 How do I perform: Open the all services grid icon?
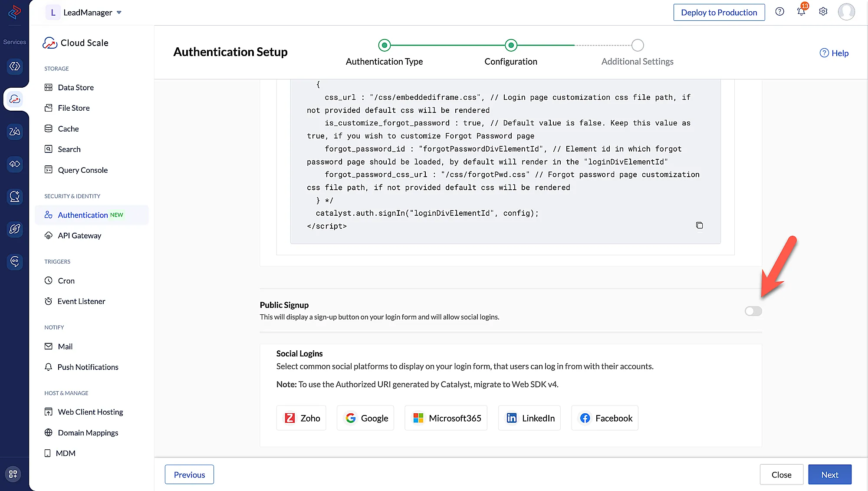[13, 474]
